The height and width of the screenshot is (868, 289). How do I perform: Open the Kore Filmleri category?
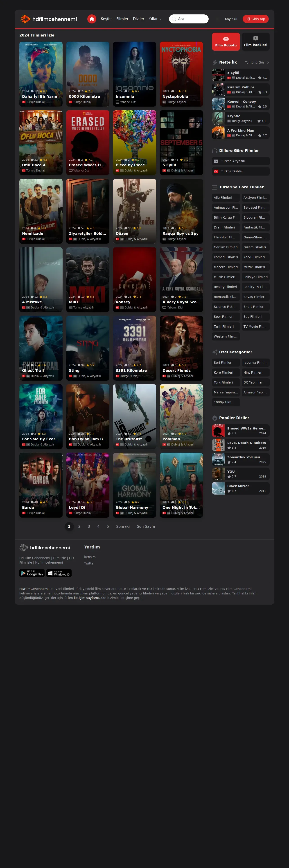(226, 373)
